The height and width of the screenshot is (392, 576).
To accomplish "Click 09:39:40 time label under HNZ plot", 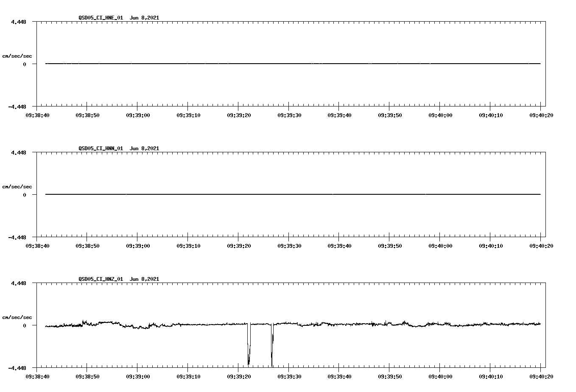I will point(339,376).
